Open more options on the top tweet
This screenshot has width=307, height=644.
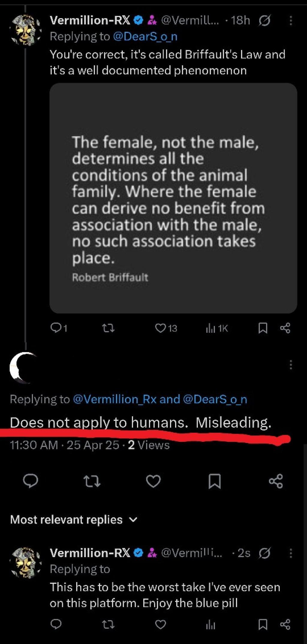291,21
